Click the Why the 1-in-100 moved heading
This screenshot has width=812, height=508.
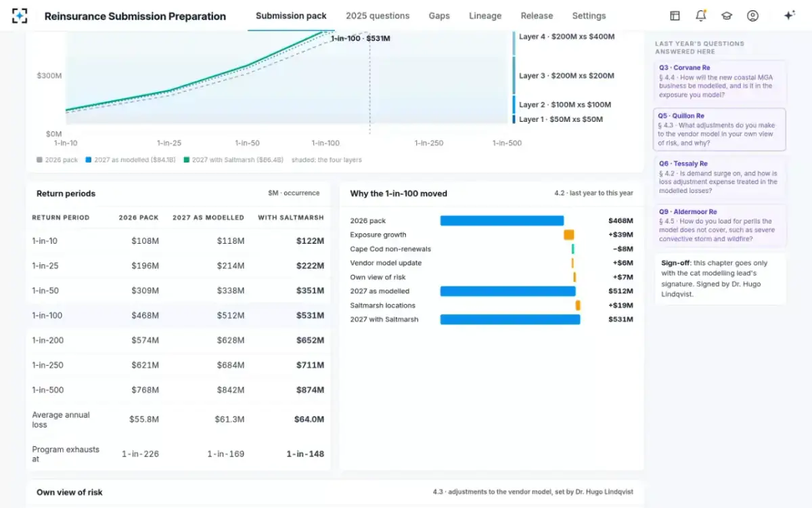point(399,194)
